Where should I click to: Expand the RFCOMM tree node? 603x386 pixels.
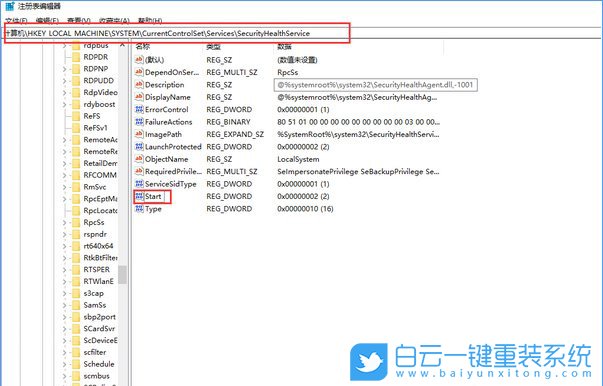point(65,175)
